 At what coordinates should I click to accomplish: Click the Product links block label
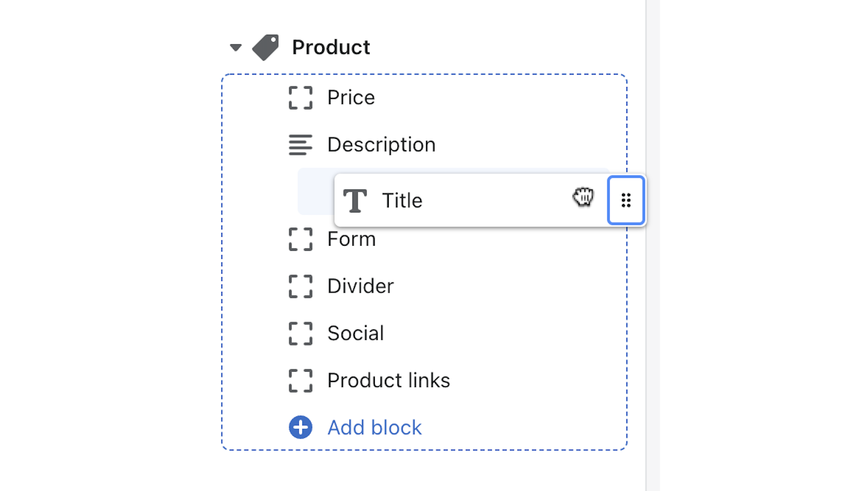pos(388,381)
